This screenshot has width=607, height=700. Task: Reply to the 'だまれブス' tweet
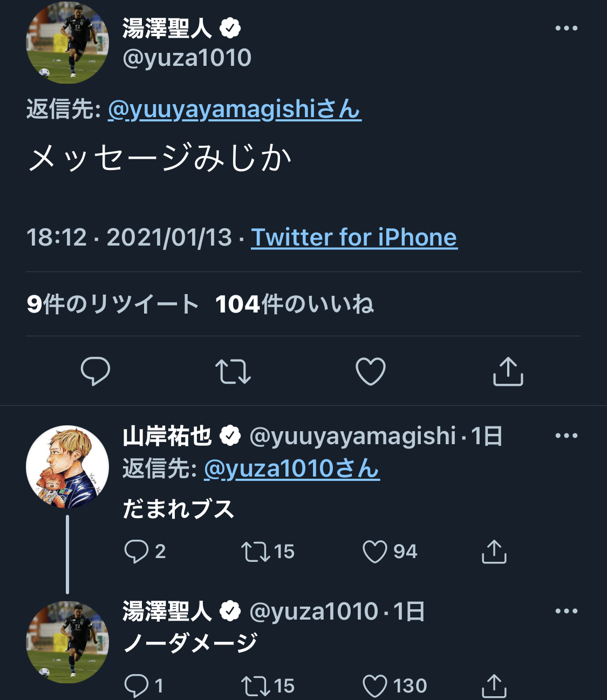(136, 552)
